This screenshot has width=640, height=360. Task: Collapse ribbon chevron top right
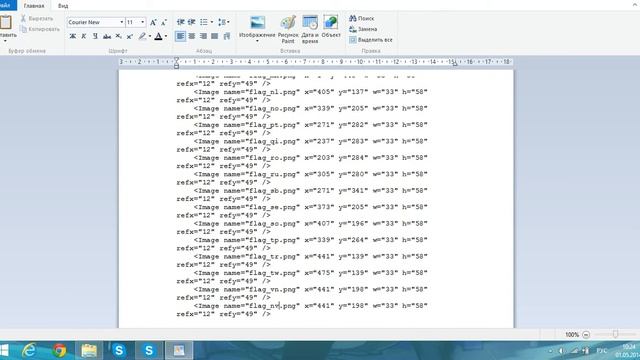[x=635, y=4]
